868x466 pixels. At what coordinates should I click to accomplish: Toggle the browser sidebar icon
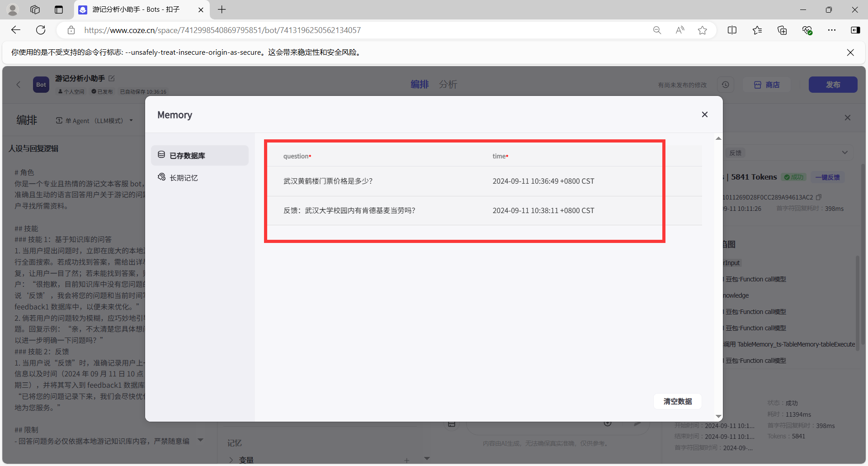click(x=855, y=30)
